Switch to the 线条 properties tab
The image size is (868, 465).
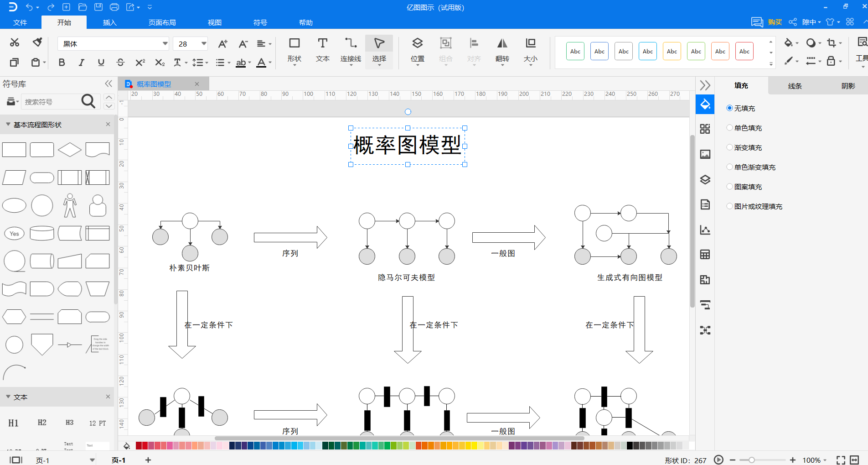click(795, 86)
